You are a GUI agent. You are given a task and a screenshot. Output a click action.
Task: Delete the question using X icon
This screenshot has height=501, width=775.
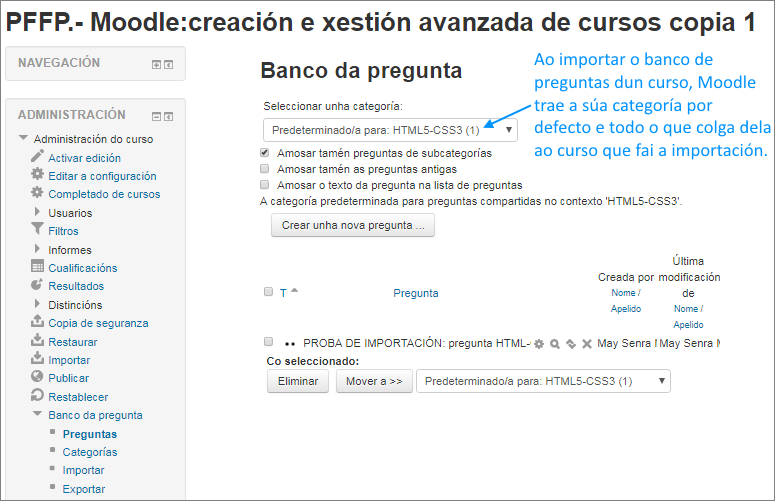(x=587, y=344)
